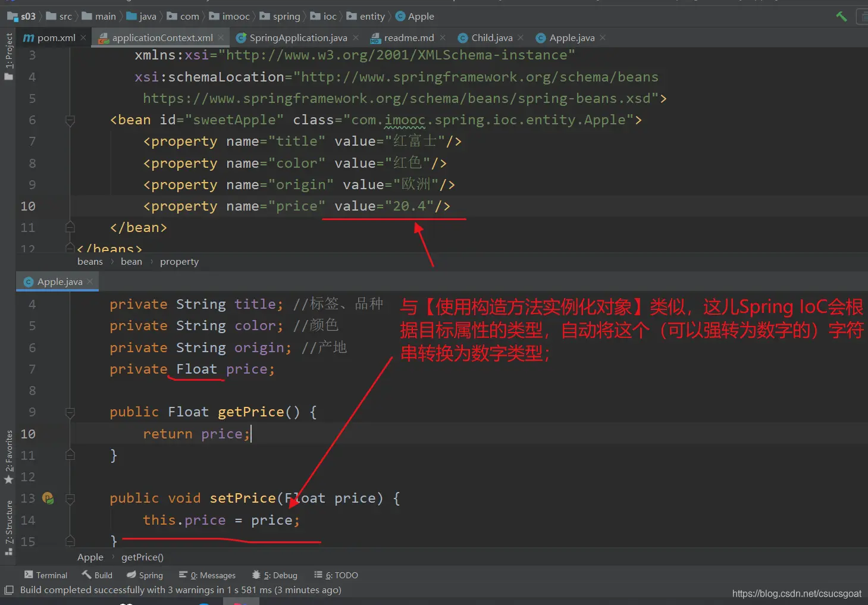Image resolution: width=868 pixels, height=605 pixels.
Task: Open the Debug tool window
Action: pos(274,575)
